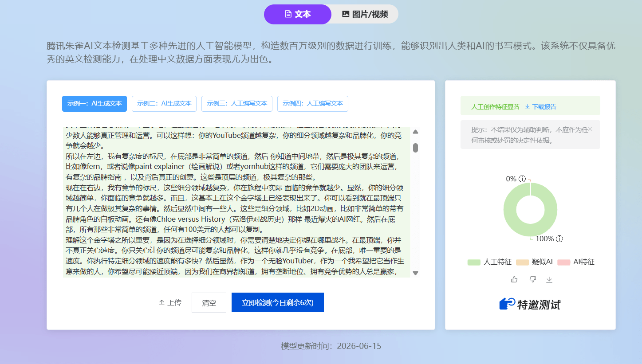Select 示例二：AI生成文本
Image resolution: width=642 pixels, height=364 pixels.
tap(164, 104)
